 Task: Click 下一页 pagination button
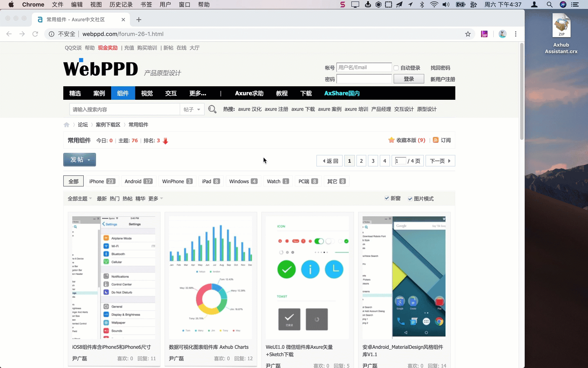point(440,161)
